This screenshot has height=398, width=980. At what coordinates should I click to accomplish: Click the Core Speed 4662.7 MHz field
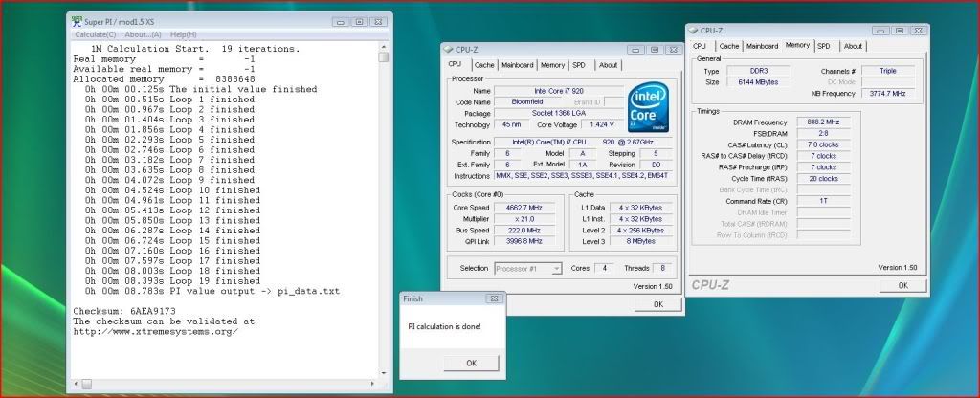click(524, 208)
